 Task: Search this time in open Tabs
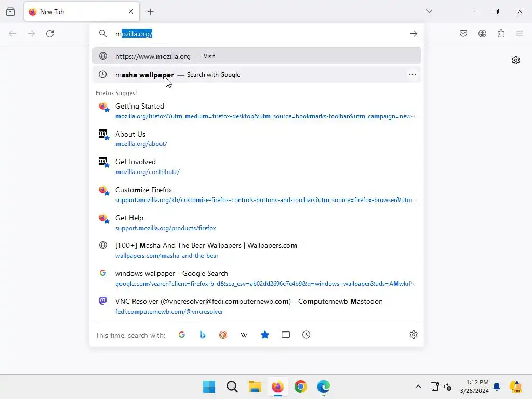click(x=286, y=335)
